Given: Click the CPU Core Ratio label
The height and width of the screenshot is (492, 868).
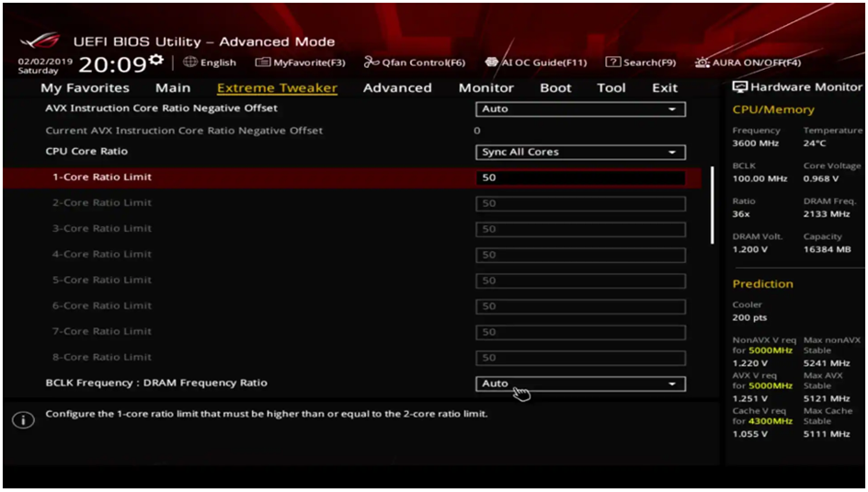Looking at the screenshot, I should 86,151.
